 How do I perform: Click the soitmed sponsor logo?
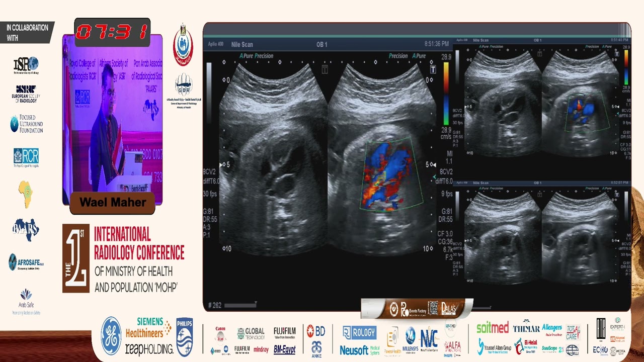(x=493, y=328)
